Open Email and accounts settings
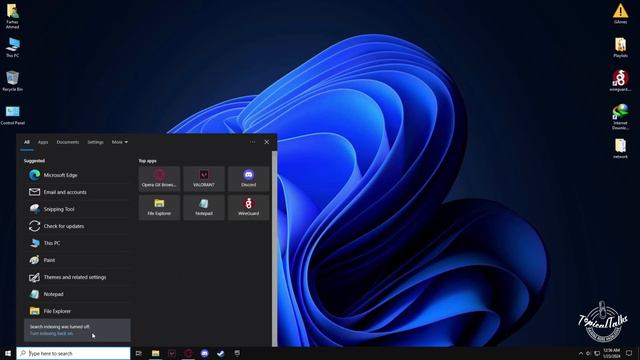This screenshot has height=360, width=640. coord(77,192)
